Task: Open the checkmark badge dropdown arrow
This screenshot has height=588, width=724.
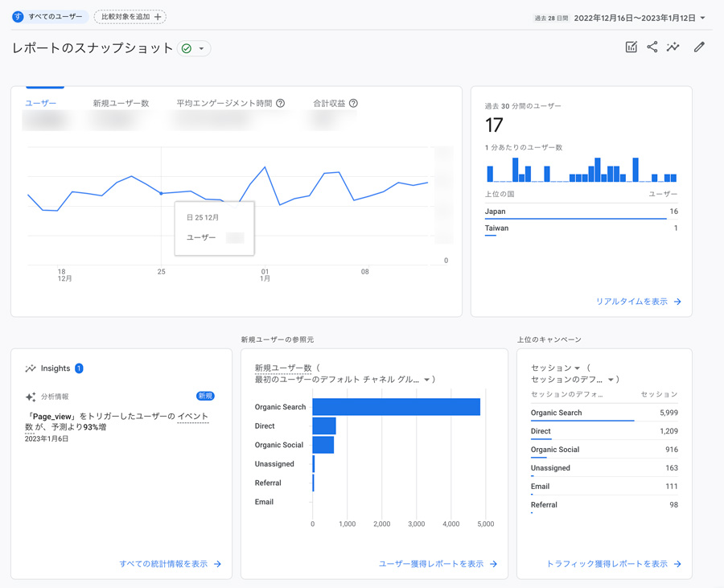Action: pyautogui.click(x=203, y=48)
